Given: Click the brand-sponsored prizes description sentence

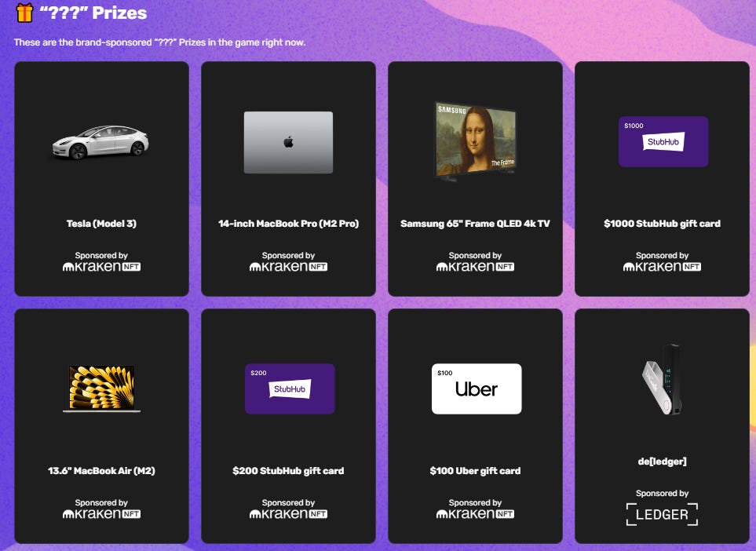Looking at the screenshot, I should click(159, 42).
